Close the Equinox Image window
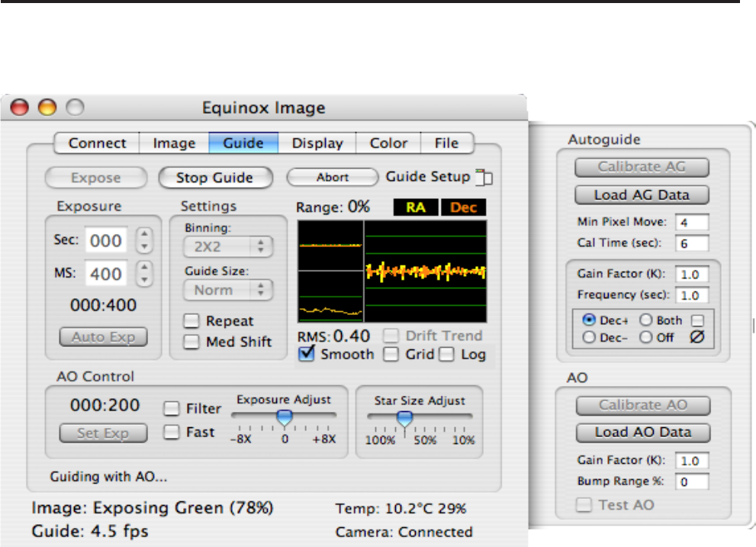Image resolution: width=756 pixels, height=547 pixels. [x=20, y=107]
